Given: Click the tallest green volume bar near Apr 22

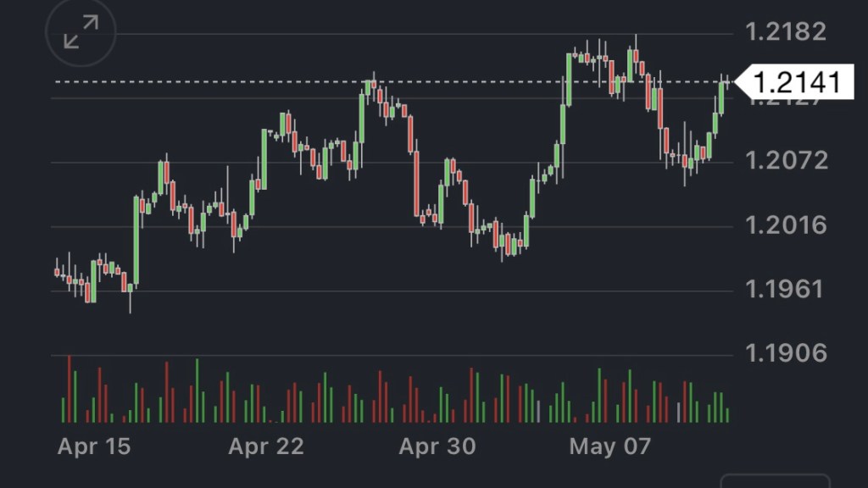Looking at the screenshot, I should pyautogui.click(x=197, y=391).
